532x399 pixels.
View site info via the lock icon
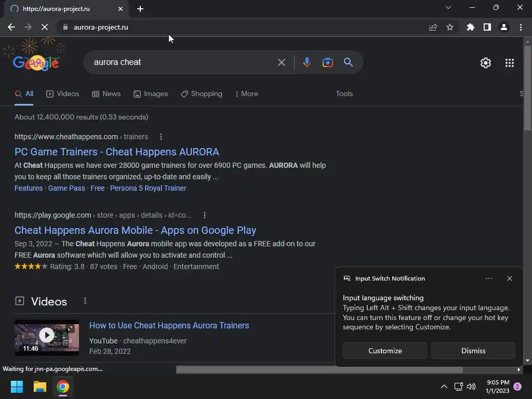65,27
